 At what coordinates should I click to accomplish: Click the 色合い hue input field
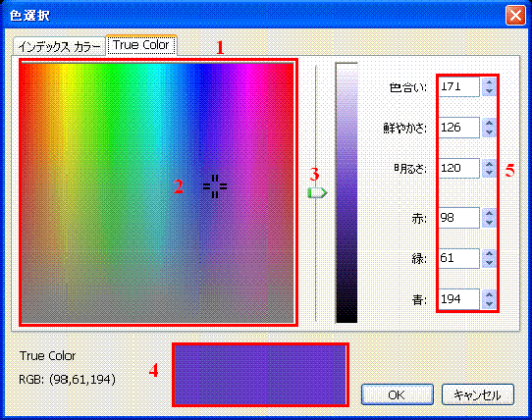click(458, 87)
